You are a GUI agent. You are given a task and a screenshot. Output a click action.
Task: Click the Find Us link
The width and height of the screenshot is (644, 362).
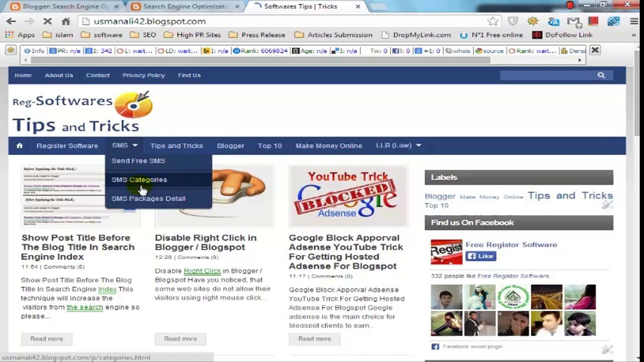tap(189, 75)
